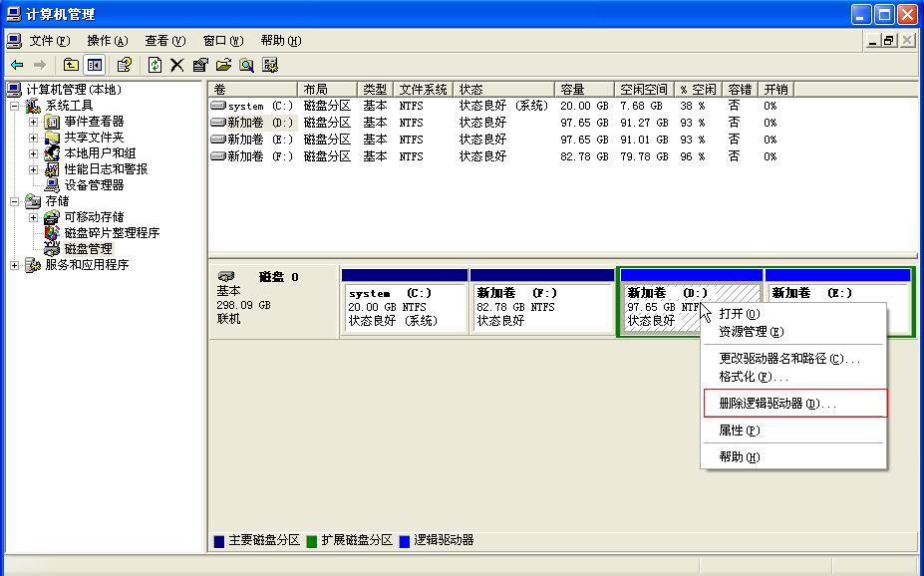Choose 打开(O) in context menu
Viewport: 924px width, 576px height.
click(794, 314)
